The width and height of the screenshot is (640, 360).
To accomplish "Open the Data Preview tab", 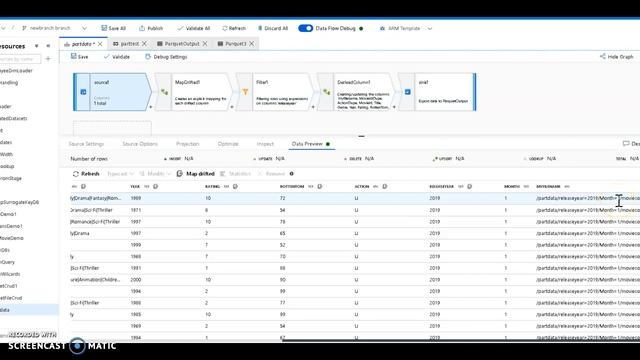I will pyautogui.click(x=311, y=144).
